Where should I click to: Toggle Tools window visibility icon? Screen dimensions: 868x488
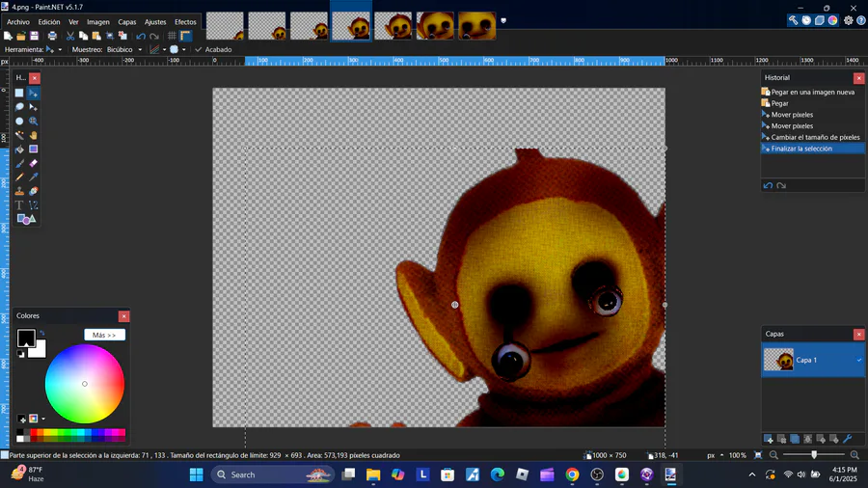794,20
